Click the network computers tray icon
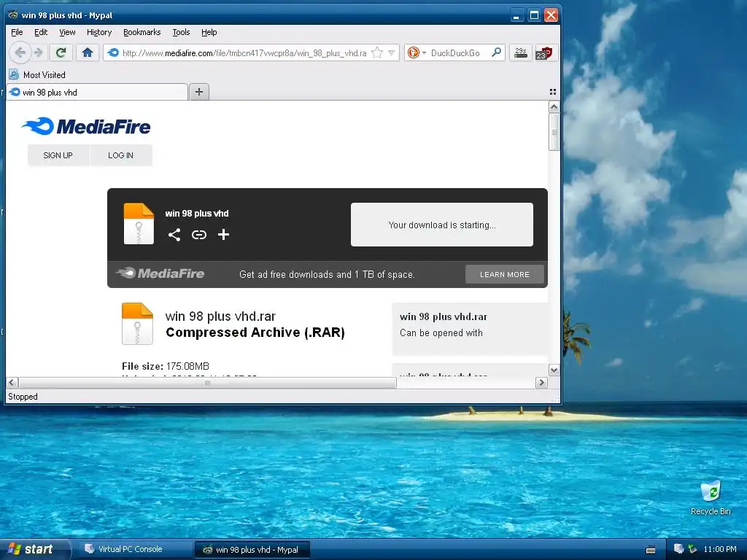Screen dimensions: 747x560 [x=678, y=549]
